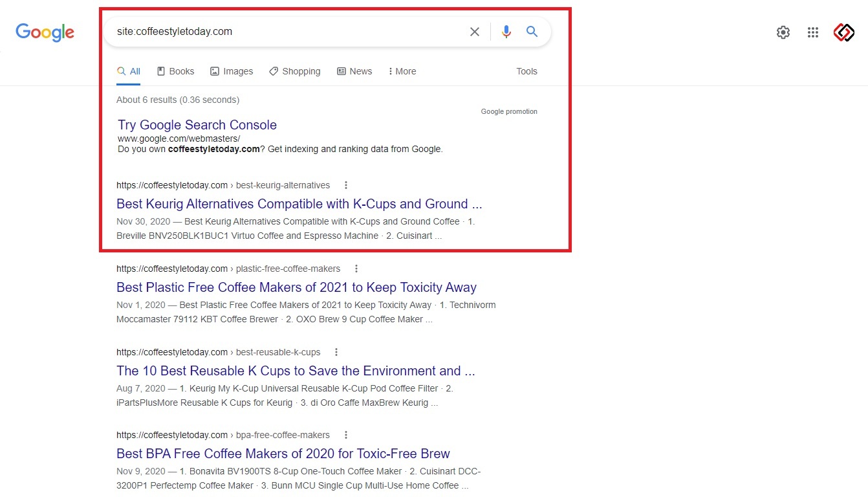This screenshot has height=497, width=868.
Task: Click the Google logo
Action: point(45,32)
